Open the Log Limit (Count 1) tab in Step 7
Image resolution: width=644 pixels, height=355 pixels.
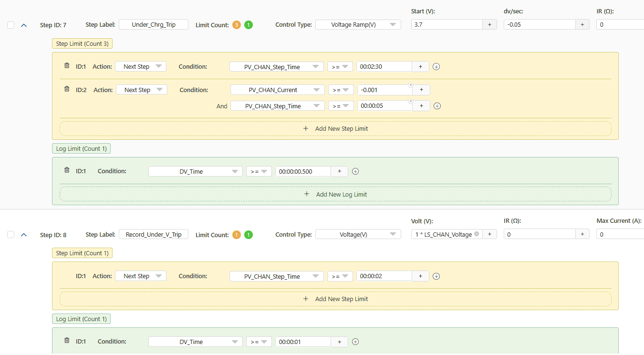tap(81, 148)
